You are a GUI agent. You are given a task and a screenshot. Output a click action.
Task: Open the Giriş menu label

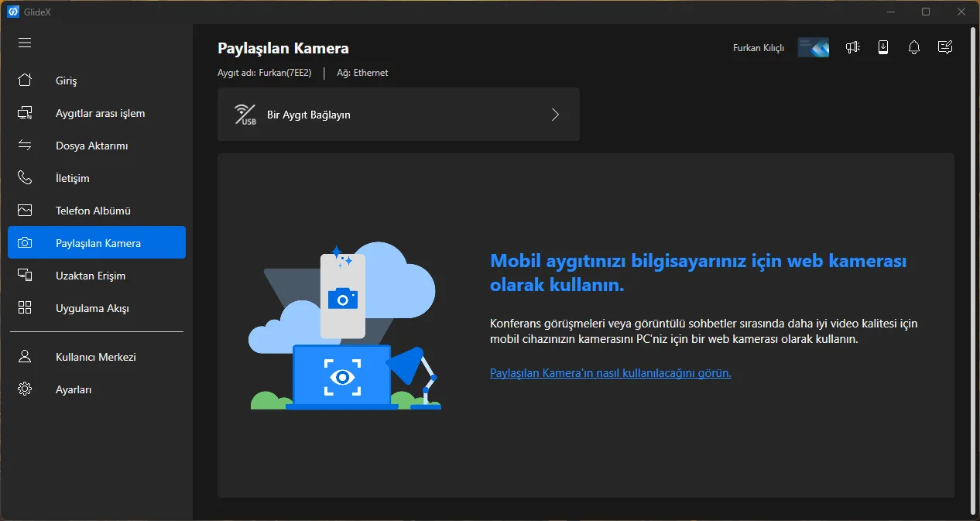coord(67,81)
